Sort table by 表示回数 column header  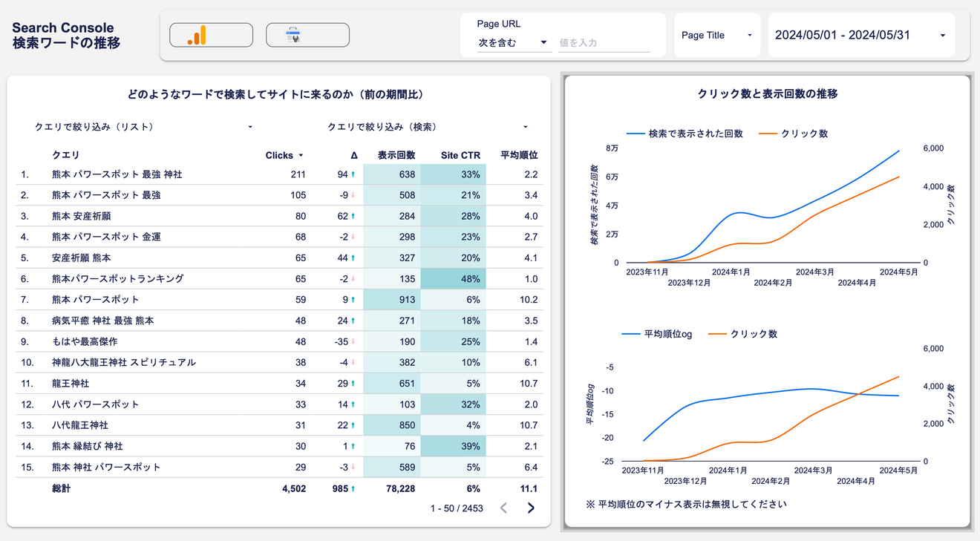point(396,155)
